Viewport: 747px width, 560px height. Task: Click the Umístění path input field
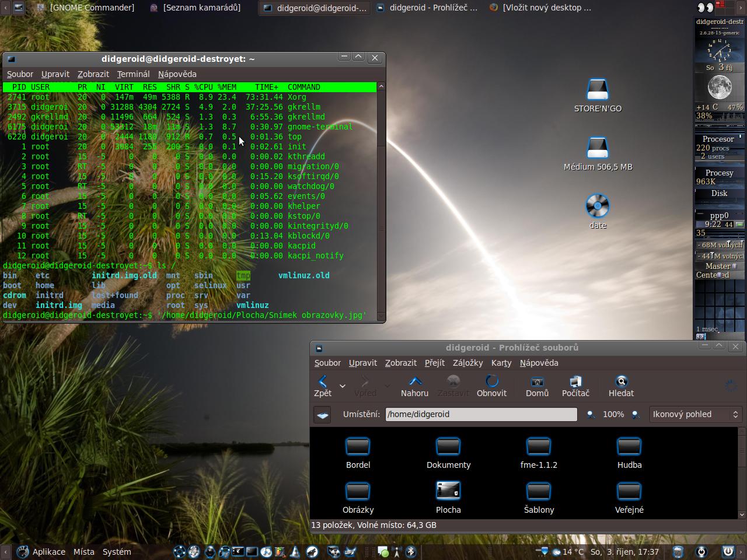pyautogui.click(x=481, y=414)
